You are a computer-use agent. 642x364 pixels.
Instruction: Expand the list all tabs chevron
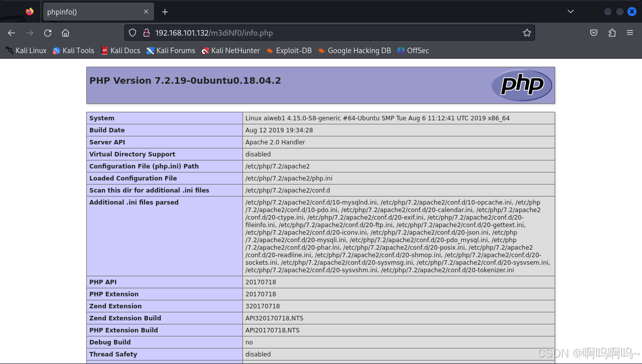click(570, 12)
